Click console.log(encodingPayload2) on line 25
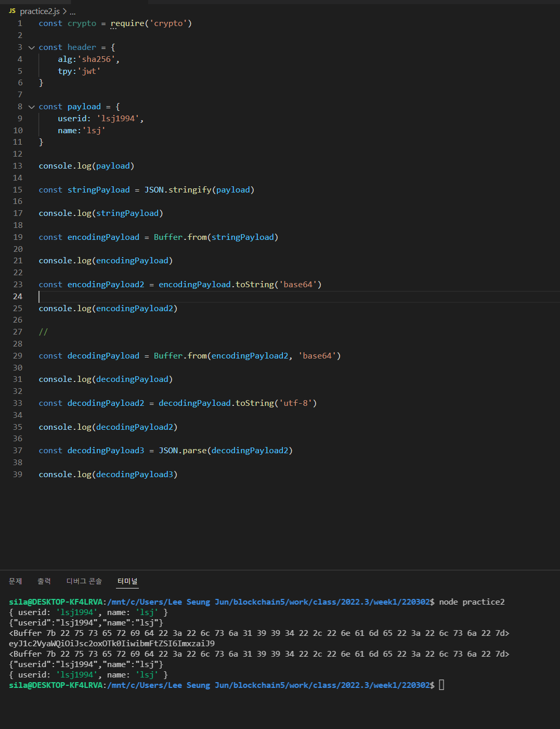 [108, 309]
